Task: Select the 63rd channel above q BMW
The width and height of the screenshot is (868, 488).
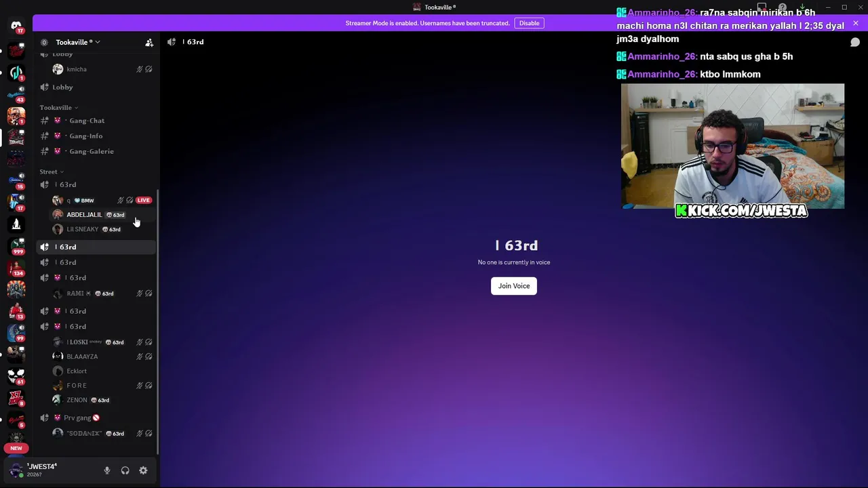Action: (96, 184)
